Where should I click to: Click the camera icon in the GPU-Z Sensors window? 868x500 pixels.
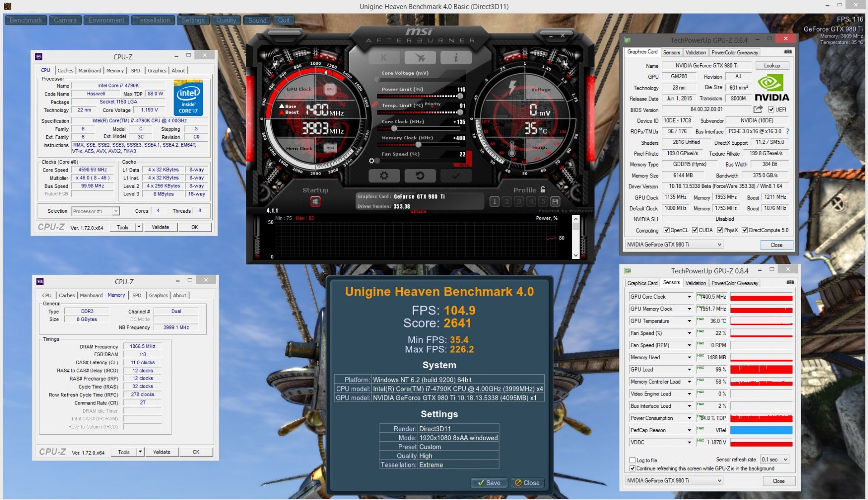pyautogui.click(x=790, y=282)
